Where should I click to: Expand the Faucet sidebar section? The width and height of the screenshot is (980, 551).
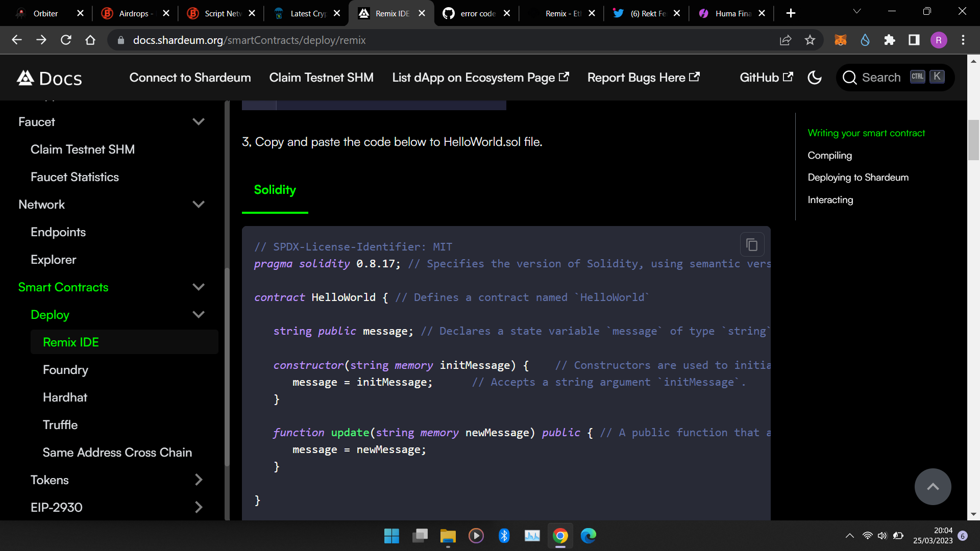coord(199,121)
